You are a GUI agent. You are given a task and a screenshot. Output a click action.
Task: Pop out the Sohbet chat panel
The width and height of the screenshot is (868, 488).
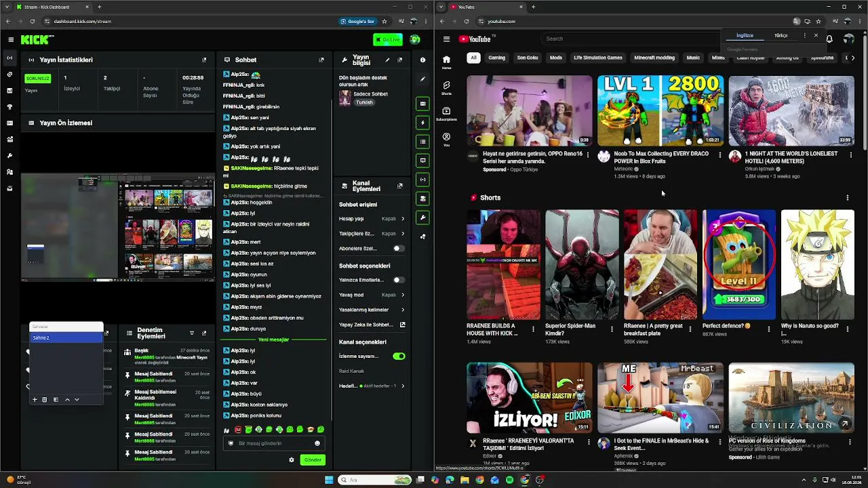pos(321,60)
